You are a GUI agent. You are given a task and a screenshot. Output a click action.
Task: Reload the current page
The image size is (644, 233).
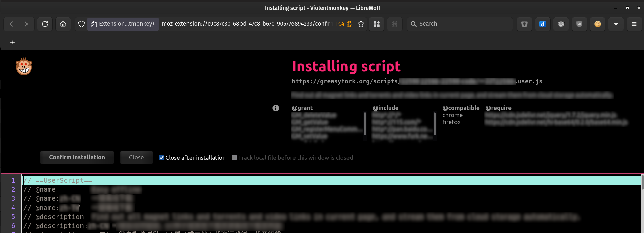pyautogui.click(x=45, y=24)
